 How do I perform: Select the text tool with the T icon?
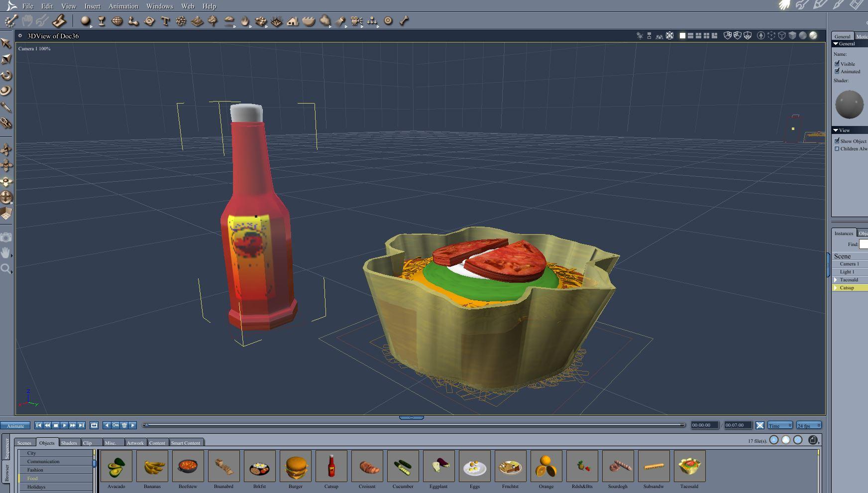pyautogui.click(x=165, y=21)
